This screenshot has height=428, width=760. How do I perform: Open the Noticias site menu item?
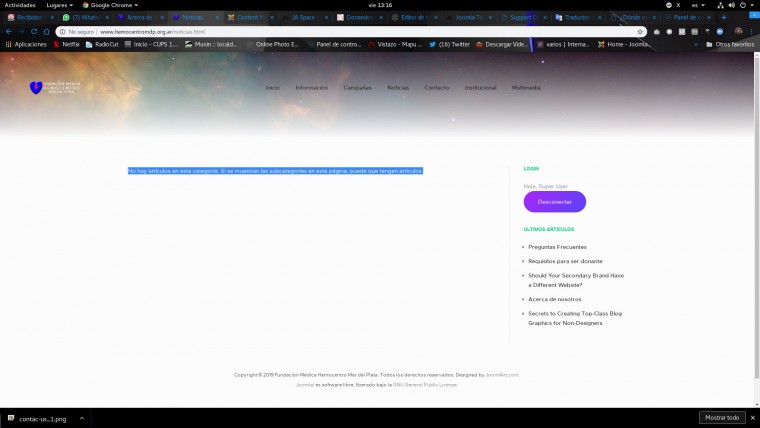point(398,88)
